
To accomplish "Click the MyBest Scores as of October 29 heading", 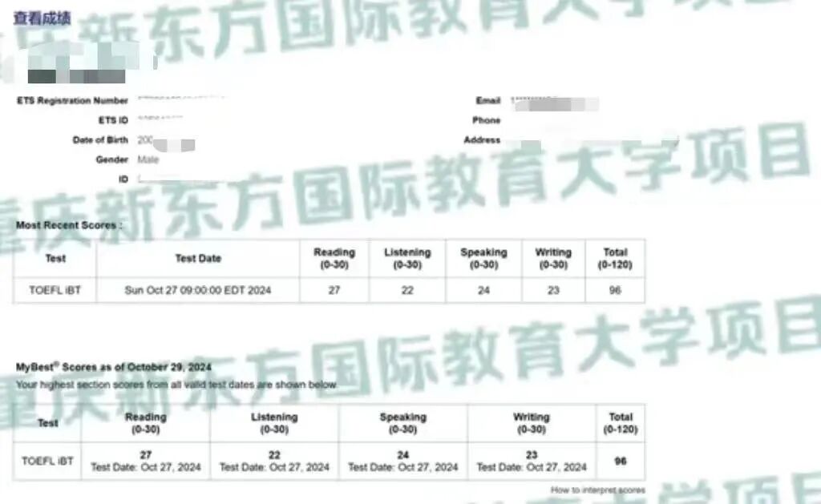I will (x=113, y=367).
